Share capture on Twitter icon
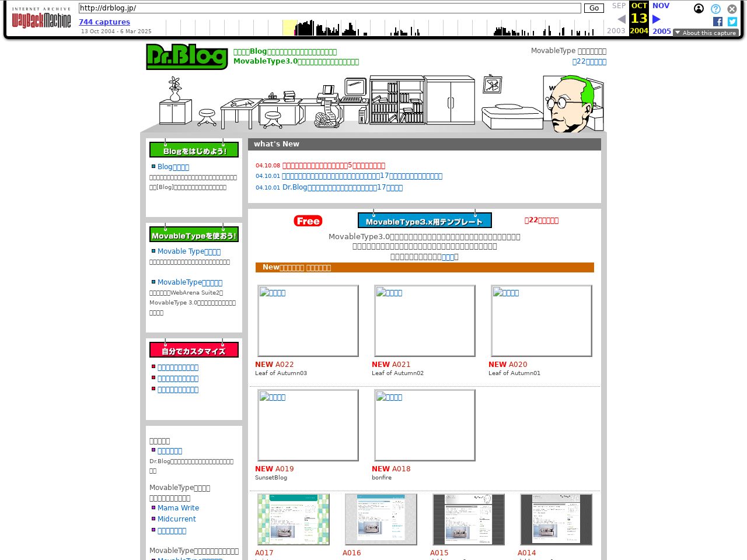This screenshot has width=747, height=560. point(732,22)
